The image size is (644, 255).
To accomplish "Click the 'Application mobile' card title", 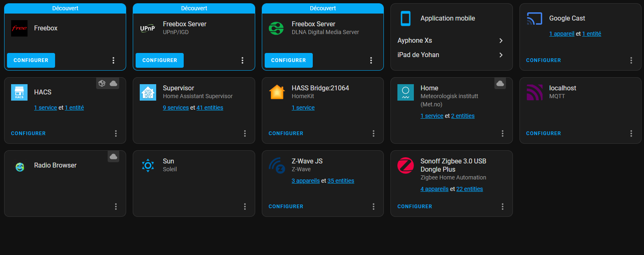I will [x=448, y=18].
